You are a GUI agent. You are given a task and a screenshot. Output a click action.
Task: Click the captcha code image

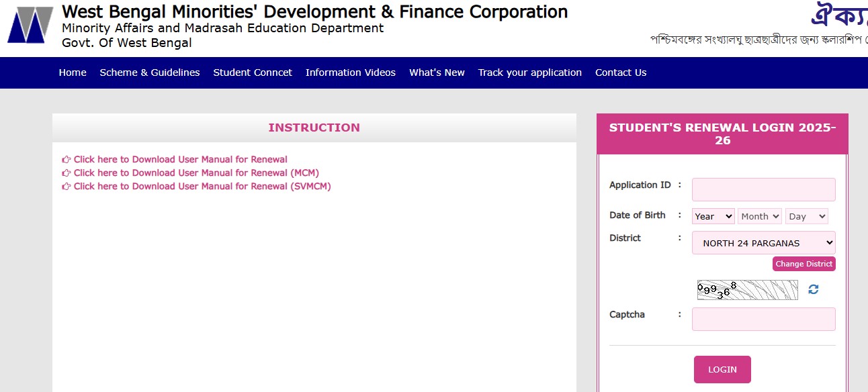[x=748, y=290]
